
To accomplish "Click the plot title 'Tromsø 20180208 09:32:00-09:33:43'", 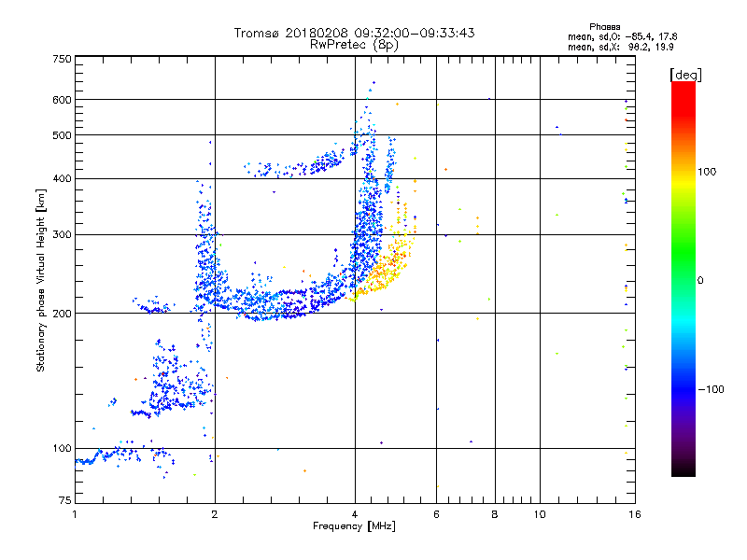I will 354,33.
